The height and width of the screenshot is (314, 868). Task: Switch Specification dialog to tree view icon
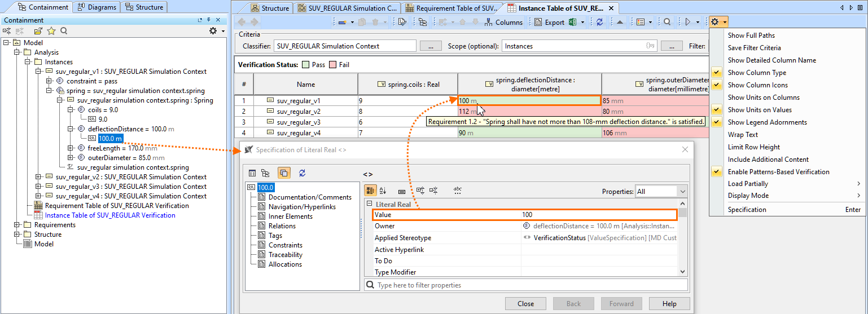point(265,174)
